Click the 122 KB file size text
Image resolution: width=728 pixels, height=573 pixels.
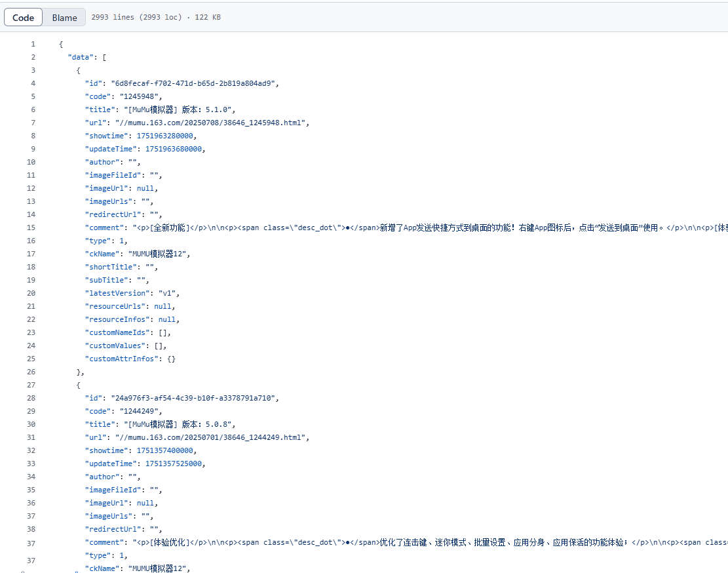(x=207, y=18)
